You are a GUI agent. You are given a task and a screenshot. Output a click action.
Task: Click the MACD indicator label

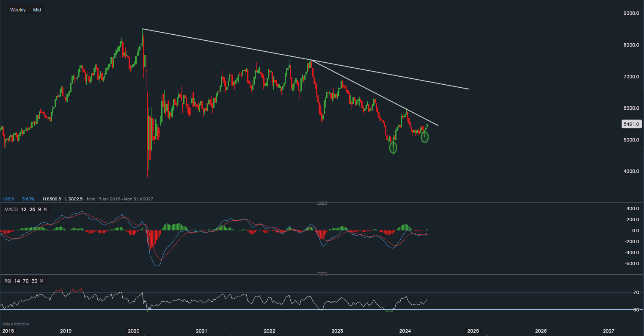pyautogui.click(x=10, y=209)
